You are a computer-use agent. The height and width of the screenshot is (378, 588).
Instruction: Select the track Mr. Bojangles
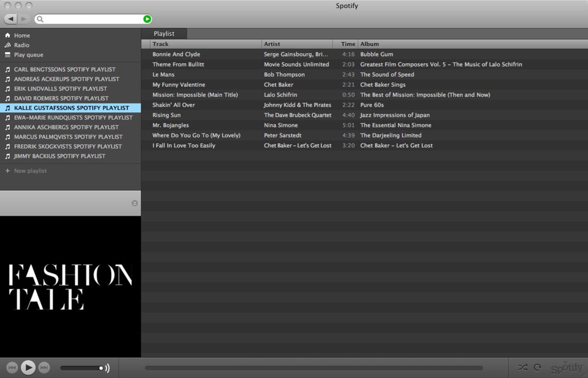coord(171,125)
